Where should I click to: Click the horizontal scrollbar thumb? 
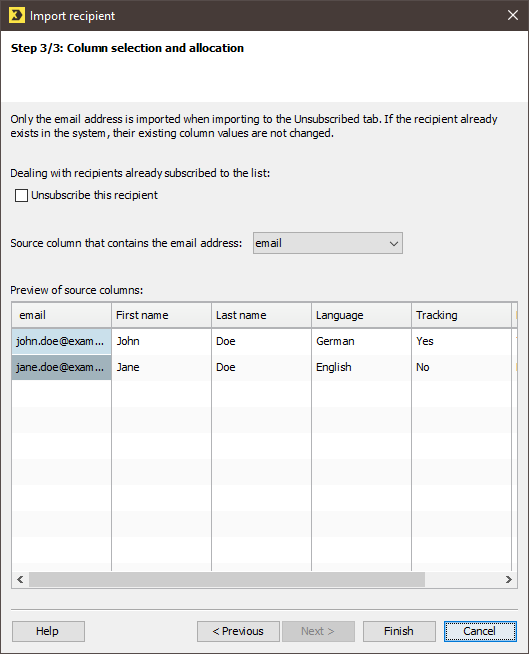pyautogui.click(x=227, y=579)
